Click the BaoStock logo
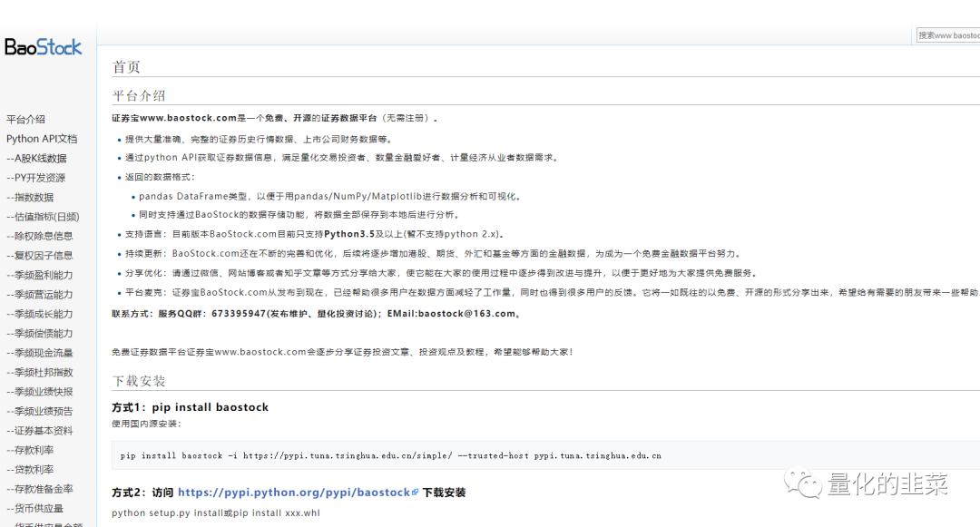Viewport: 980px width, 527px height. click(x=44, y=47)
